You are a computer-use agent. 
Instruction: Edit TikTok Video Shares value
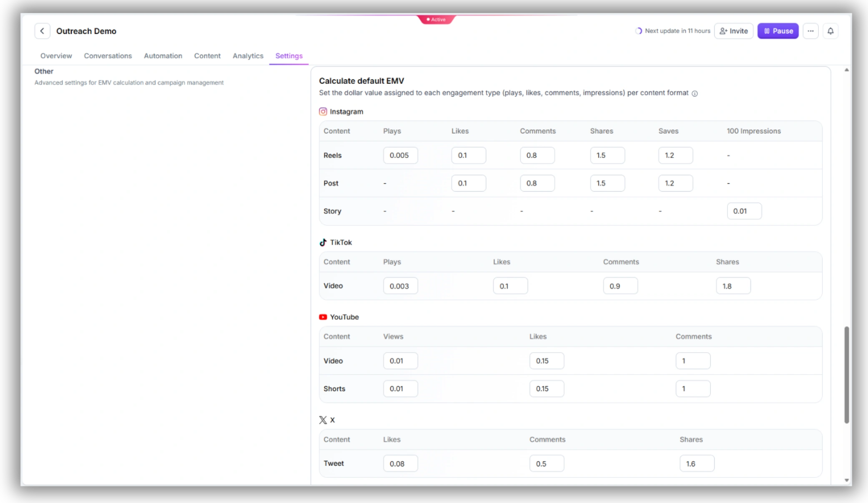[733, 286]
